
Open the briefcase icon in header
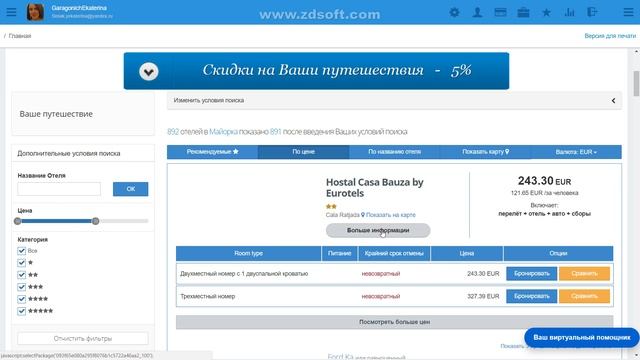tap(523, 13)
